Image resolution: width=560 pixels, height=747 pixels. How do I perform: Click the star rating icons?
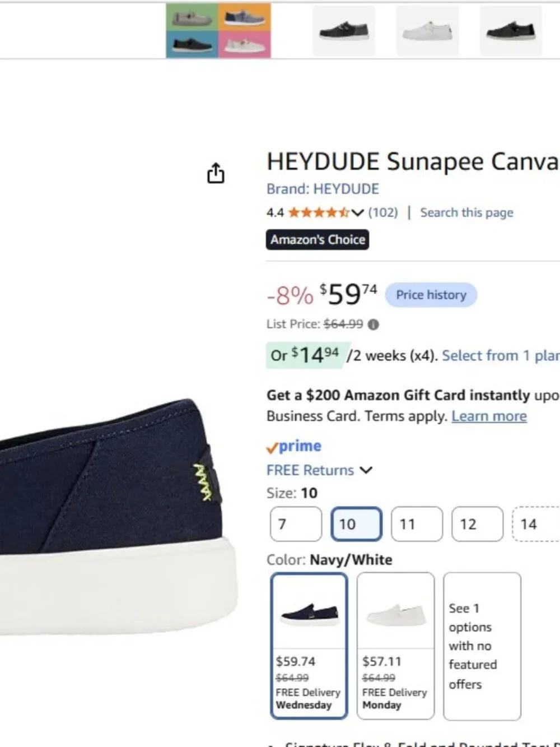coord(319,213)
